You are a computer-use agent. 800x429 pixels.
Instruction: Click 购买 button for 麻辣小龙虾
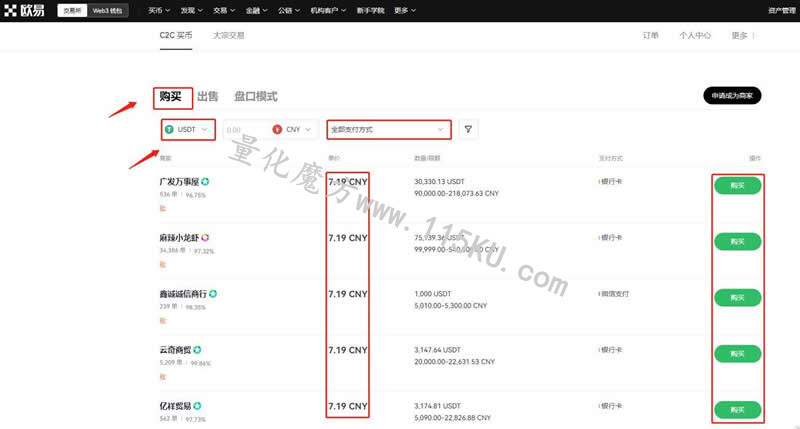[x=737, y=241]
